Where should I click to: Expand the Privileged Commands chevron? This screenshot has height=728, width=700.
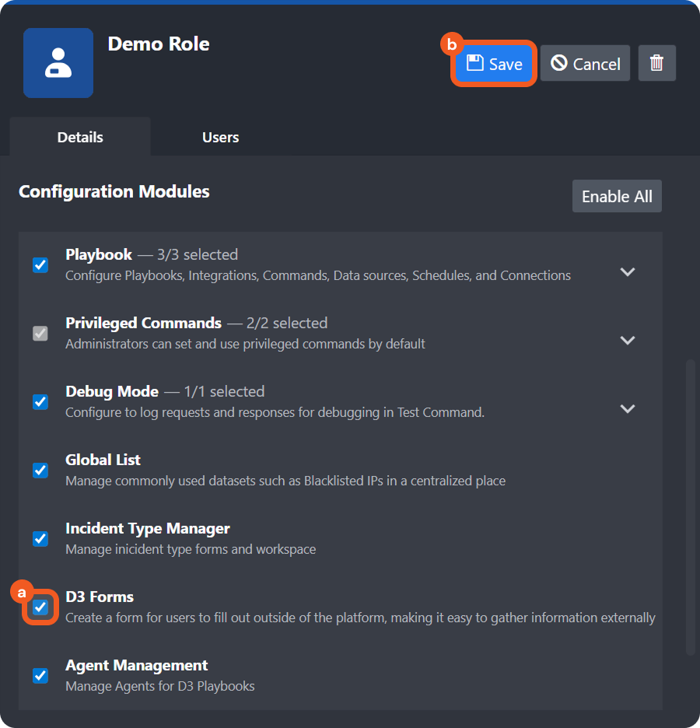tap(628, 341)
